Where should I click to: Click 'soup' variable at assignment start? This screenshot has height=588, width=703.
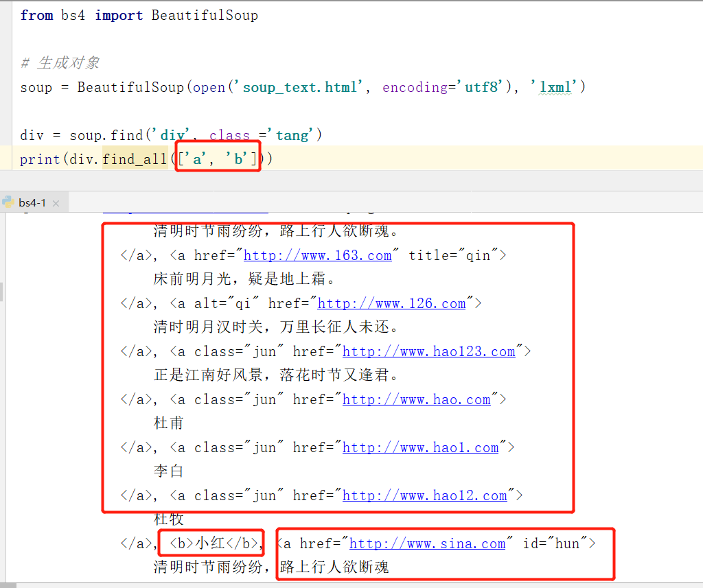(36, 87)
